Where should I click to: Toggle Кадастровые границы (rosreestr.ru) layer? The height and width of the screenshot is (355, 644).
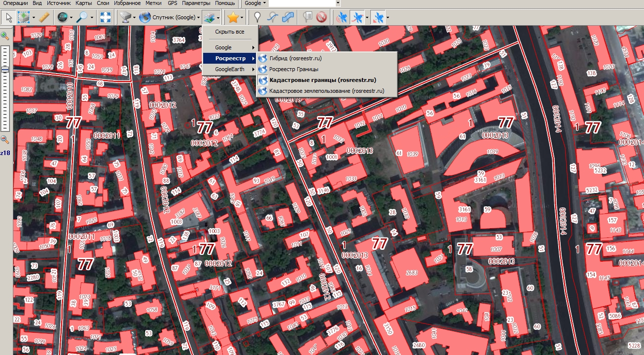tap(322, 80)
